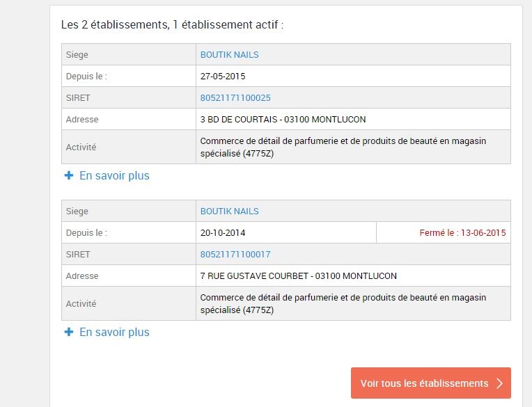Click the opening date 20-10-2014
The width and height of the screenshot is (532, 407).
point(223,233)
